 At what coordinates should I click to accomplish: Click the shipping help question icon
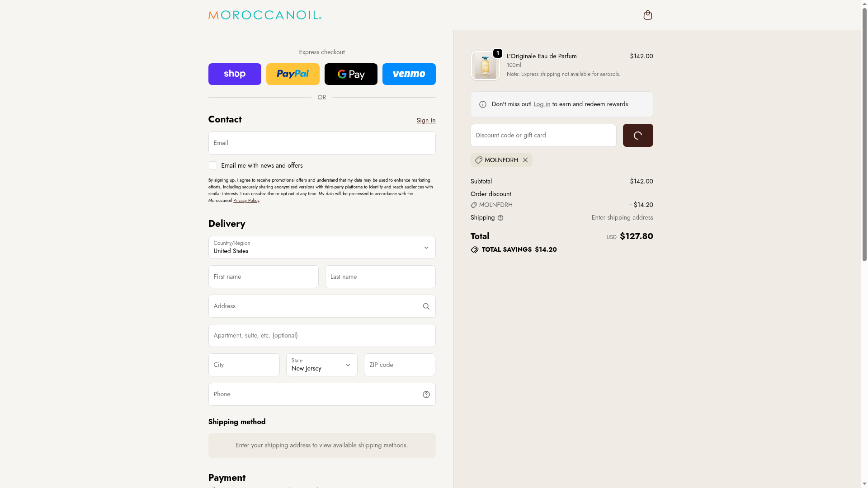coord(500,218)
